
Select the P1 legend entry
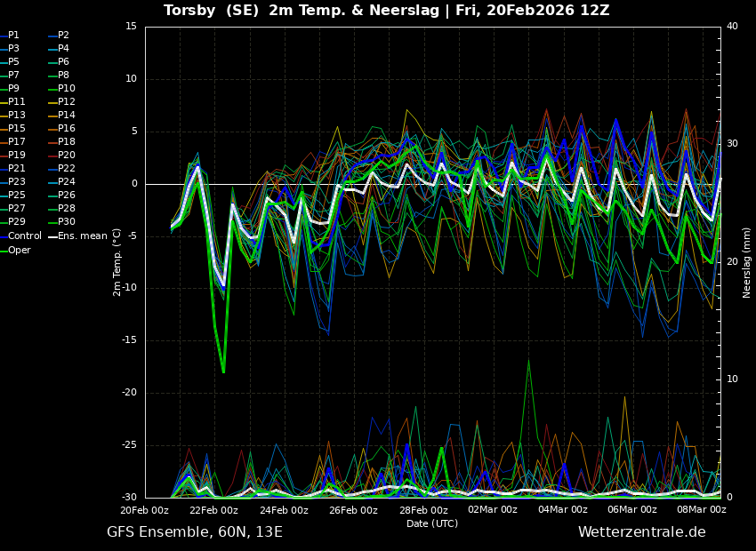[13, 36]
